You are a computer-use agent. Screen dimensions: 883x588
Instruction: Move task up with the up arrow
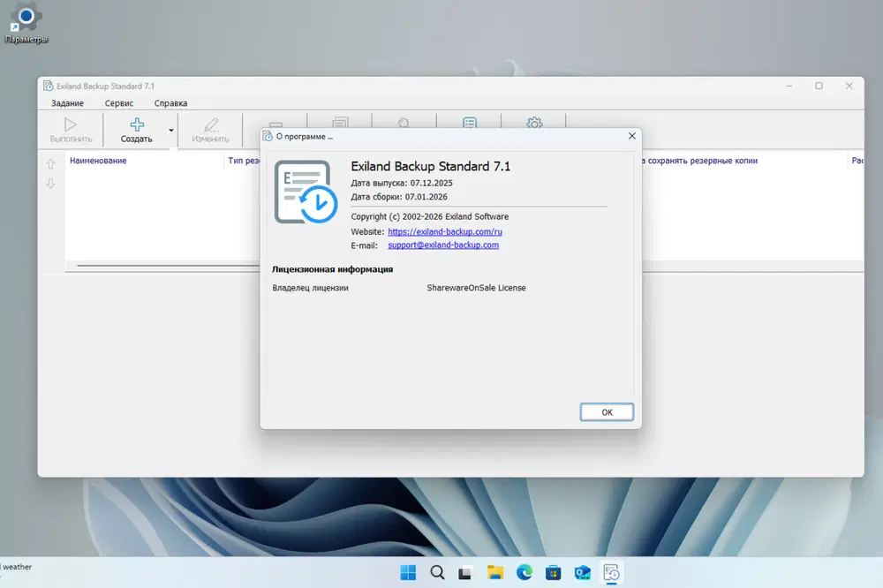pos(50,164)
